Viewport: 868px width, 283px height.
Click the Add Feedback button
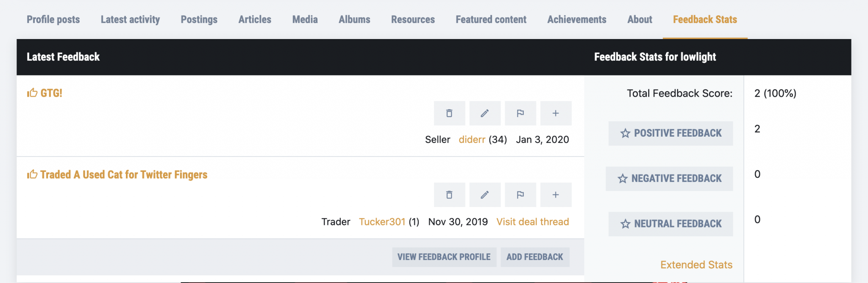[534, 257]
